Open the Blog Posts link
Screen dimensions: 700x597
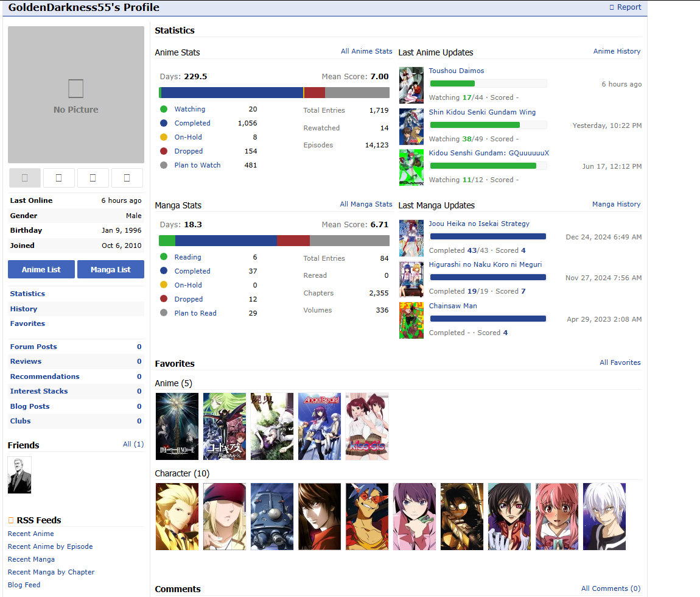tap(30, 406)
